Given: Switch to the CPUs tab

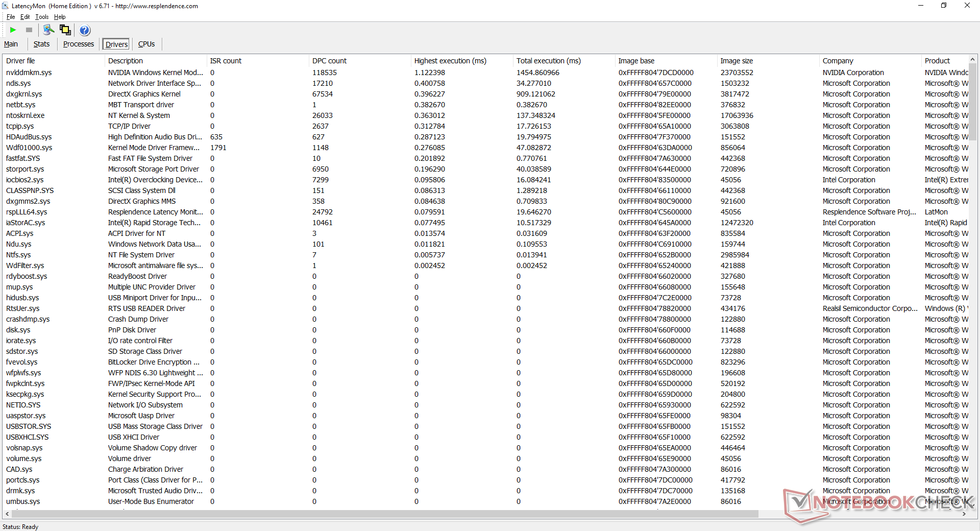Looking at the screenshot, I should (x=146, y=44).
